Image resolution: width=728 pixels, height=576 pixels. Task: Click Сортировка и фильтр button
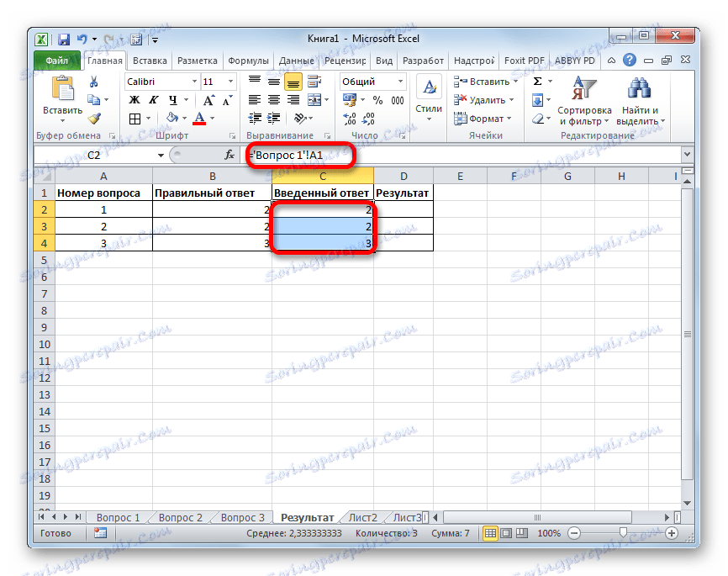pos(584,101)
